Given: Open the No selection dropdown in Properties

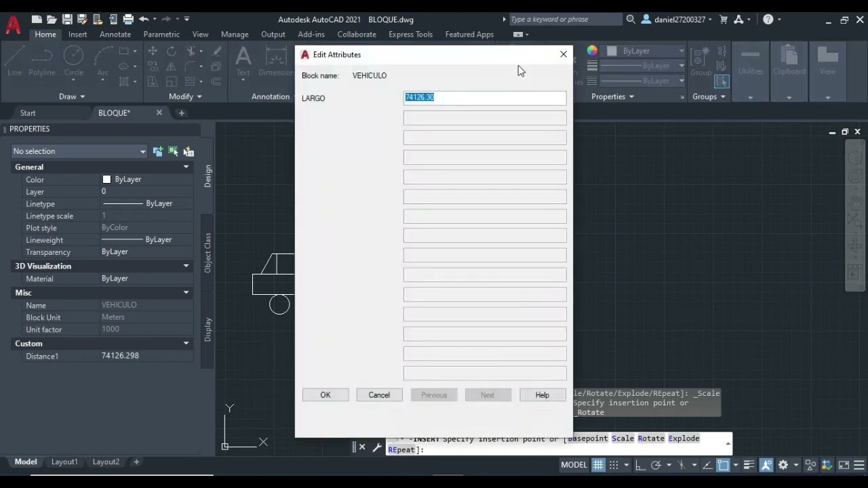Looking at the screenshot, I should pyautogui.click(x=79, y=151).
